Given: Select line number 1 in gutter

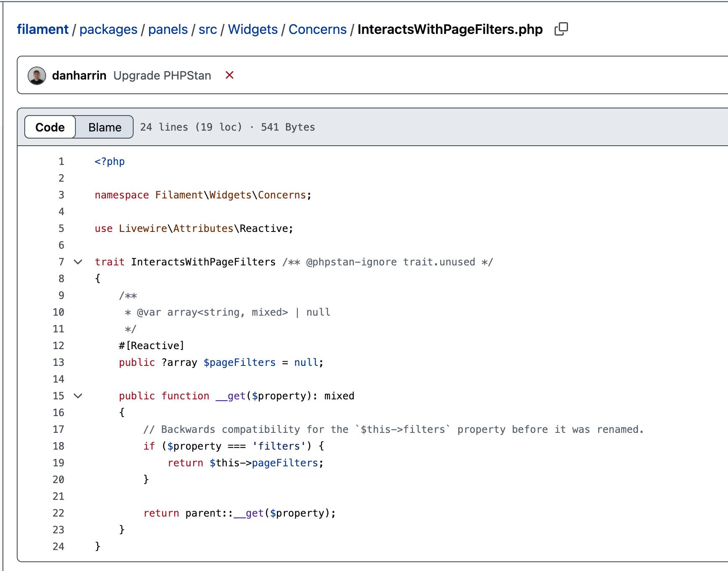Looking at the screenshot, I should [x=61, y=162].
